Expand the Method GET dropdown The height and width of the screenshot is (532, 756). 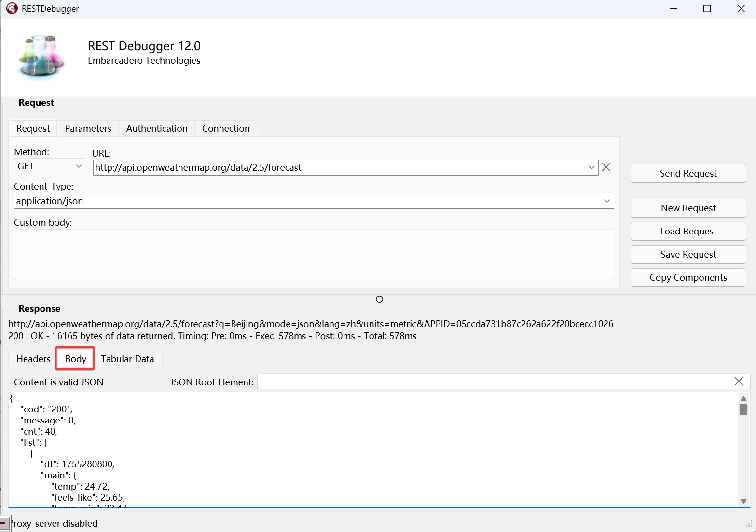tap(79, 166)
